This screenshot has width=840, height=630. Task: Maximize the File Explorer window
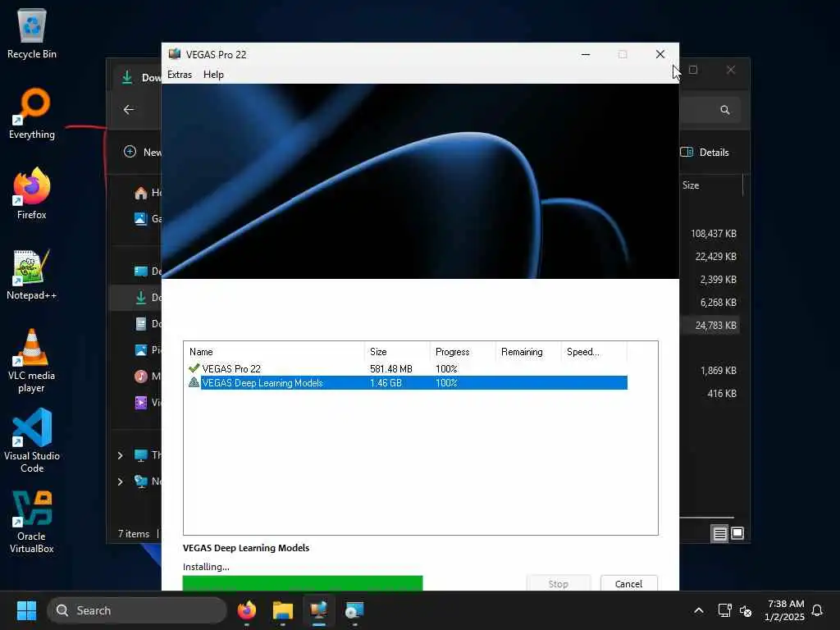(693, 70)
